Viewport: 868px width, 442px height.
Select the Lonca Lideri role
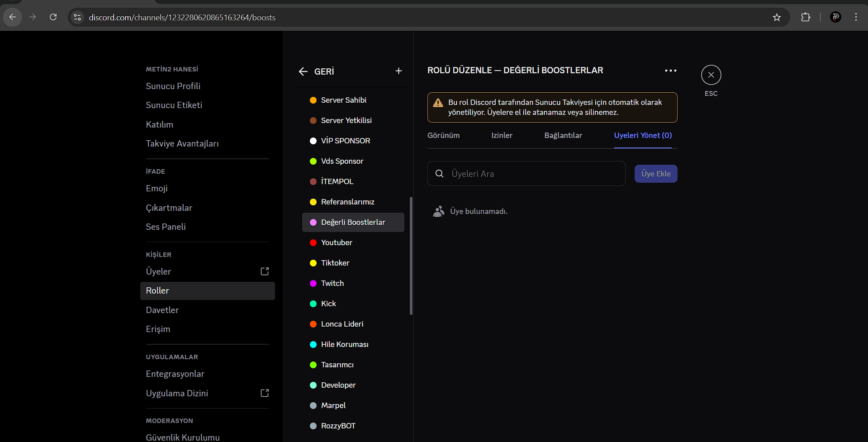tap(353, 324)
